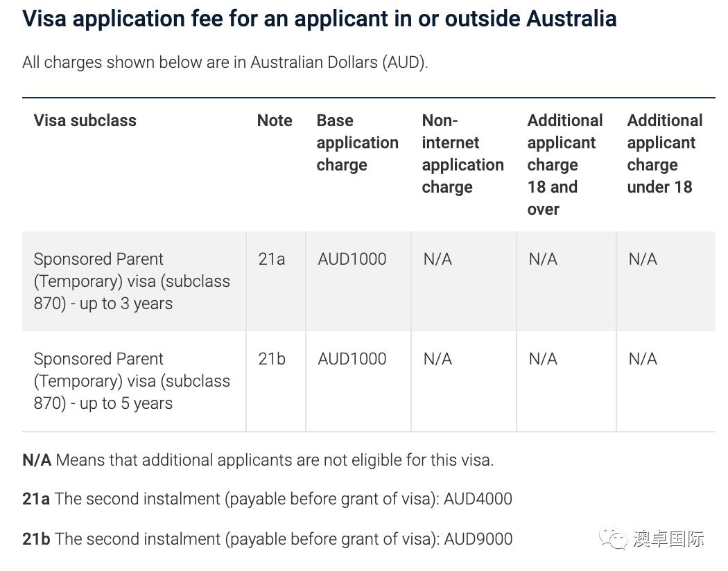Screen dimensions: 728x571
Task: Click the Visa application fee page heading
Action: (319, 19)
